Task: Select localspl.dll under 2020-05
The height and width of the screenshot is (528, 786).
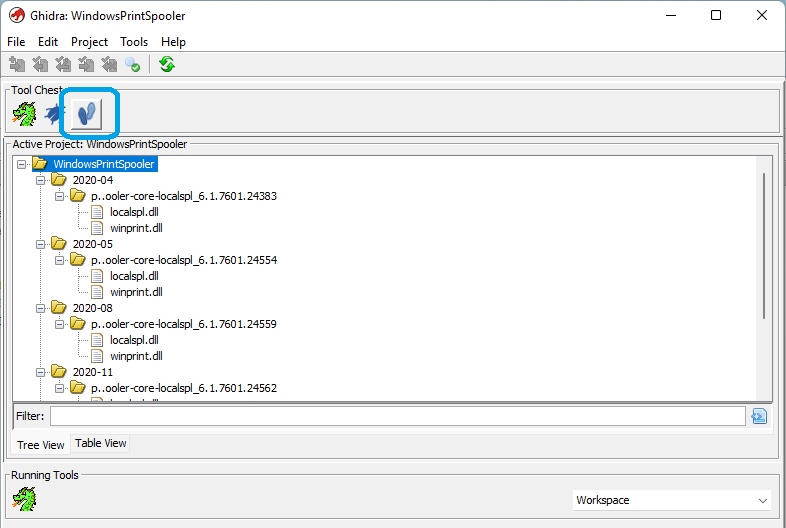Action: (x=134, y=276)
